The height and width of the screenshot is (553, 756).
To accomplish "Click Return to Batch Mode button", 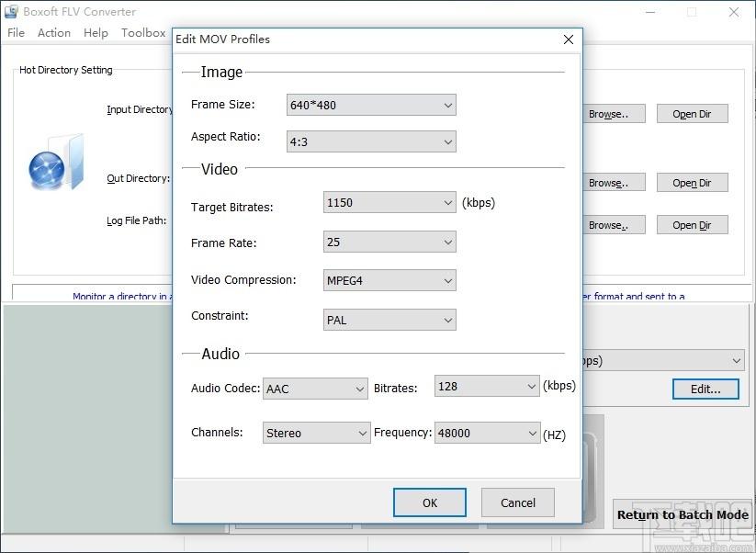I will [x=683, y=515].
